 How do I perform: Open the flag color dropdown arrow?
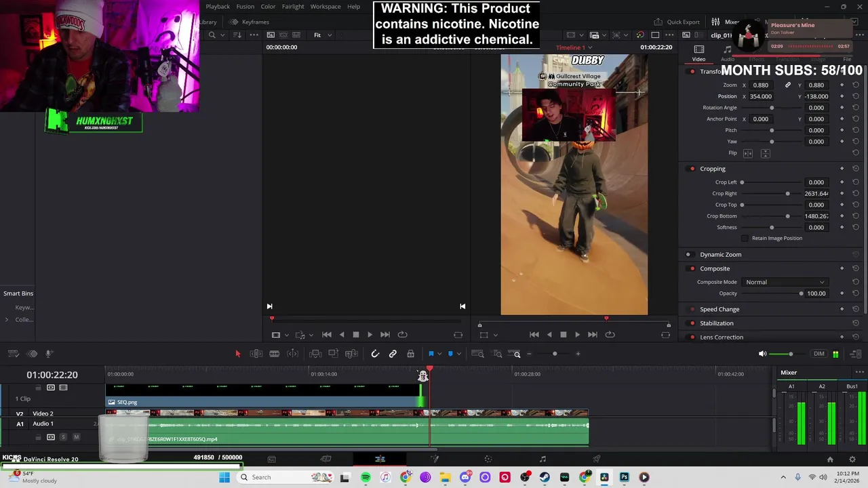click(x=439, y=354)
